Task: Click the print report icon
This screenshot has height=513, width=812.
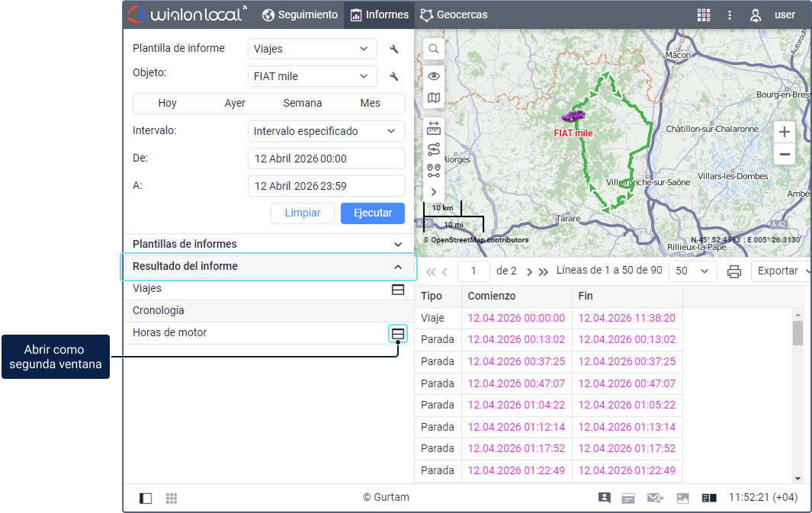Action: pyautogui.click(x=733, y=271)
